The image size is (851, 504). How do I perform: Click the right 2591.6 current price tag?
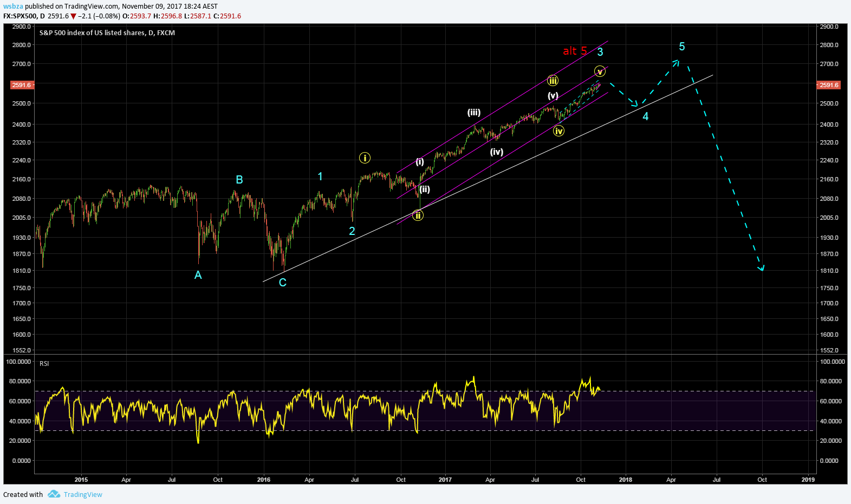[829, 85]
